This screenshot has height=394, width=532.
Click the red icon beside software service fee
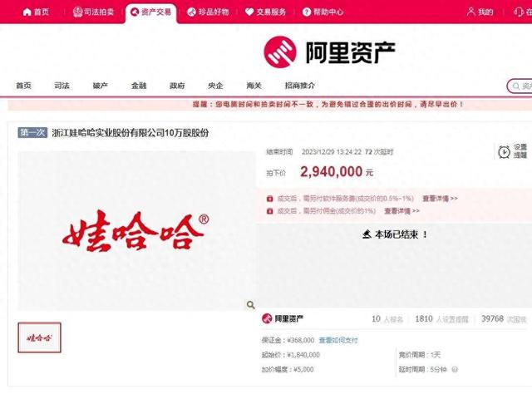coord(269,199)
